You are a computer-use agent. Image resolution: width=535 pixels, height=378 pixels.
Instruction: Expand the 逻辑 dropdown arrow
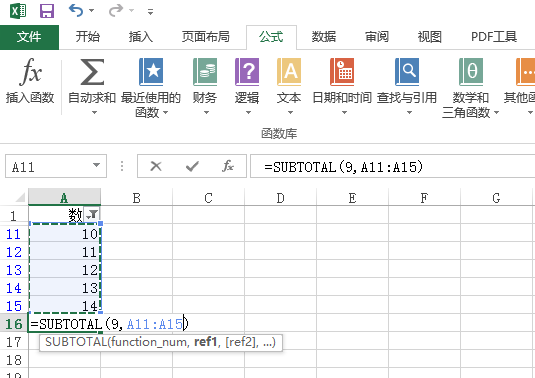tap(248, 112)
